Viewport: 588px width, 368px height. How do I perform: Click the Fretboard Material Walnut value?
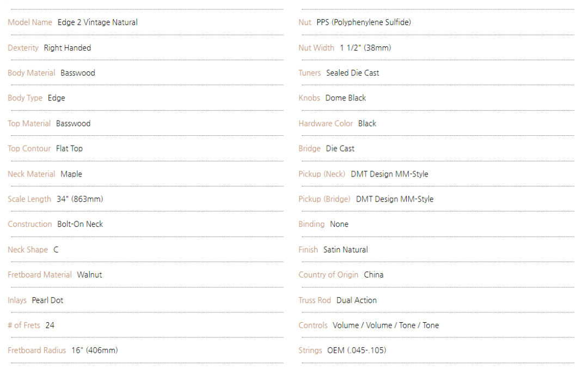tap(90, 275)
